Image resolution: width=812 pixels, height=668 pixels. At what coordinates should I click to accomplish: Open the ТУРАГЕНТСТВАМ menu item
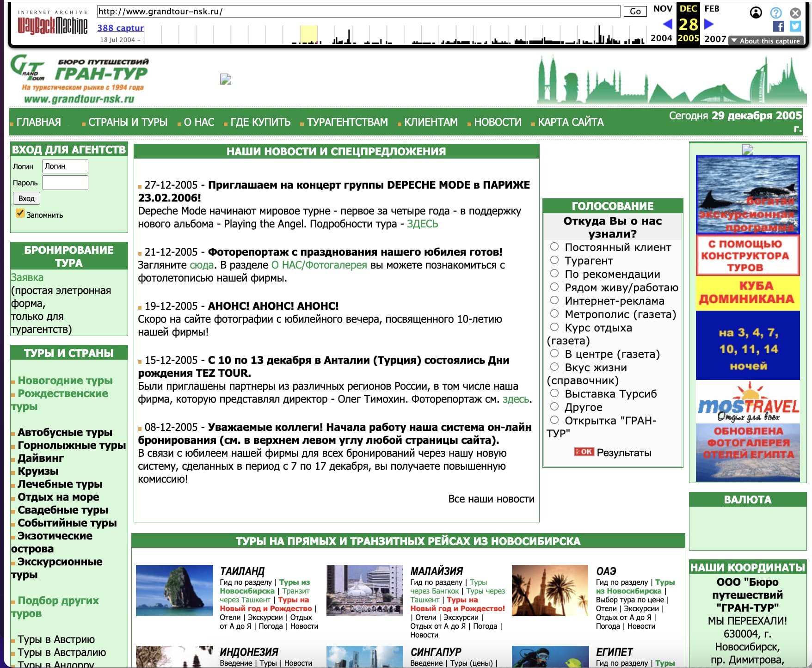click(347, 122)
